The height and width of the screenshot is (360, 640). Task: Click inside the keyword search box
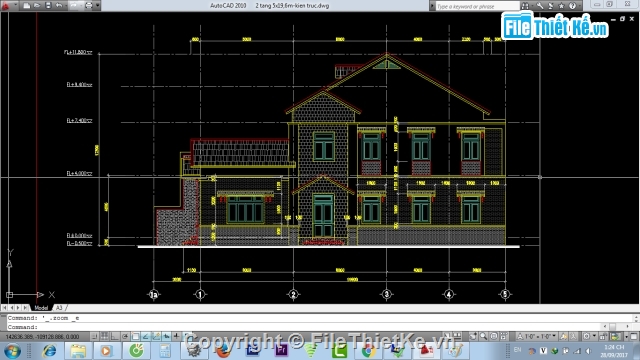tap(477, 6)
